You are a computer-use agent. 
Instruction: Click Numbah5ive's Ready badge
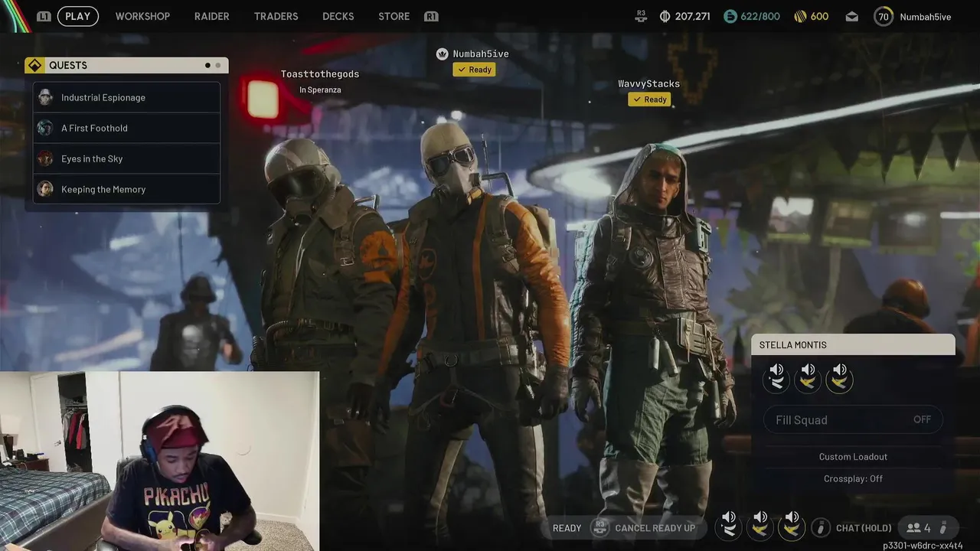coord(474,70)
